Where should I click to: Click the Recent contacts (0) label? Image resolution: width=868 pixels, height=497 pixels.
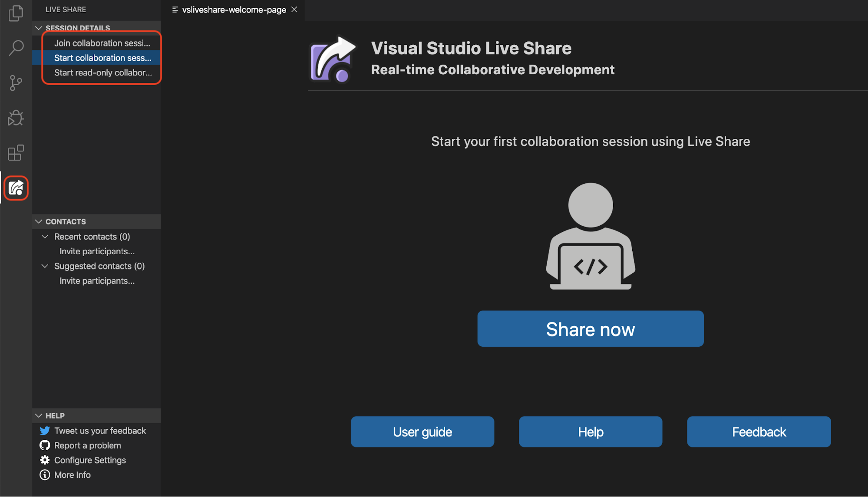[x=92, y=237]
